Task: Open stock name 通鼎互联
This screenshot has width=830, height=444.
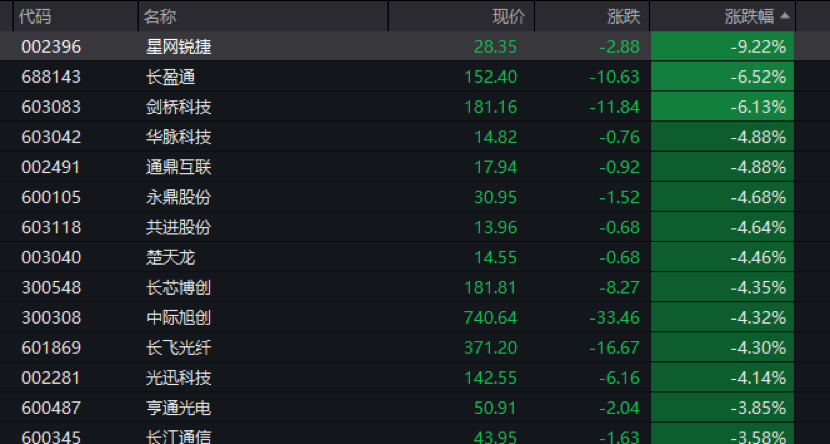Action: 178,167
